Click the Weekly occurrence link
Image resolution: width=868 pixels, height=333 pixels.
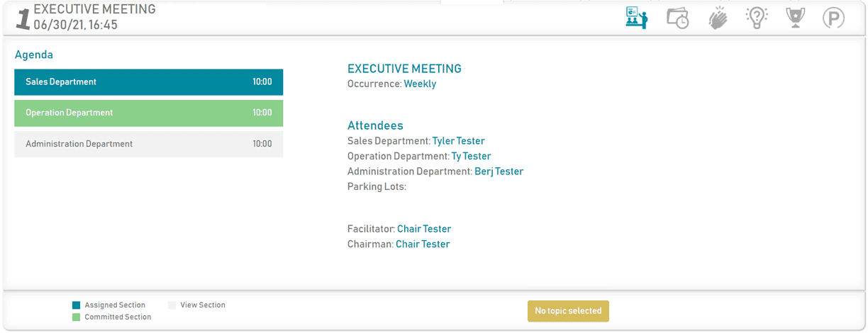tap(421, 84)
